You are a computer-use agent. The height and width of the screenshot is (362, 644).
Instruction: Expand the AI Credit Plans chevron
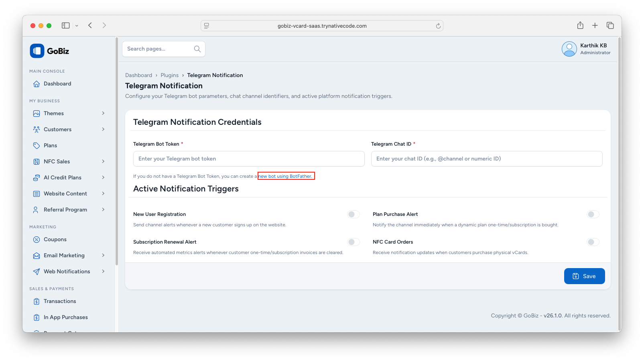103,177
